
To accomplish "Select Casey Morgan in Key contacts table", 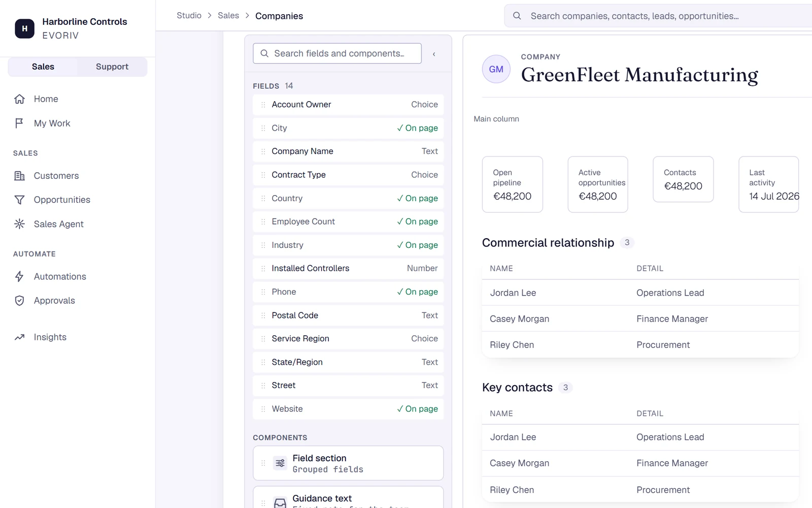I will [519, 463].
